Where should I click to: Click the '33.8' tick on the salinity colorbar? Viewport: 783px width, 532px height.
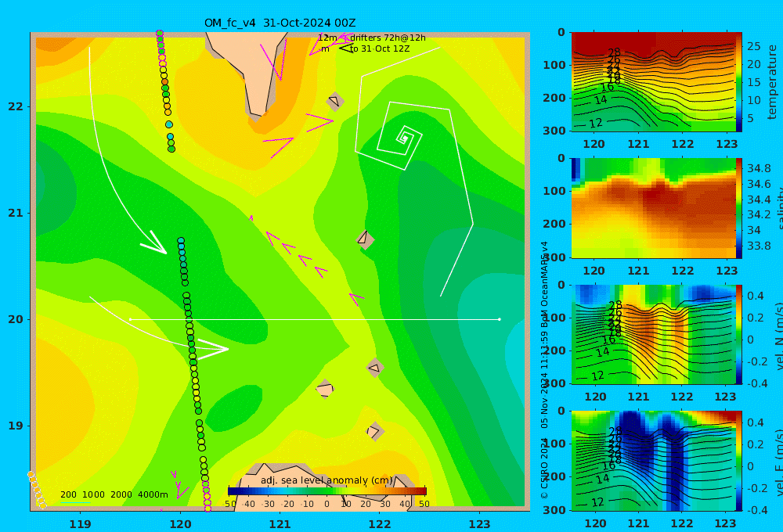click(x=759, y=246)
